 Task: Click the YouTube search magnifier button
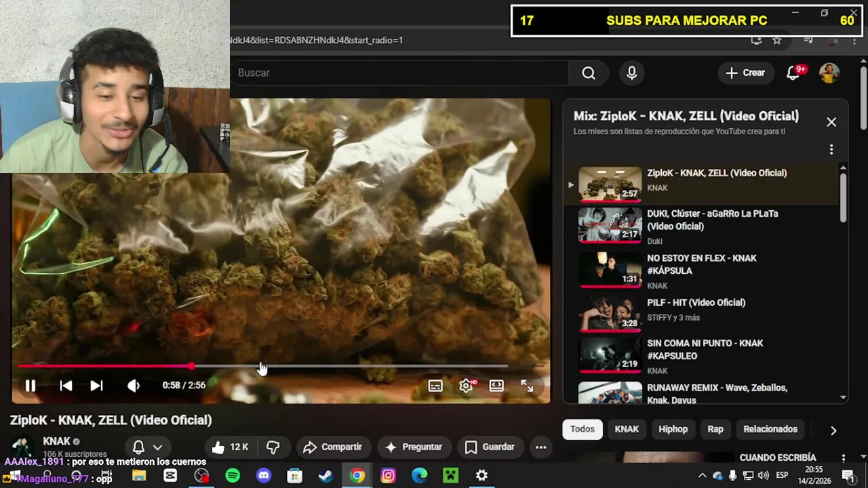[x=589, y=73]
